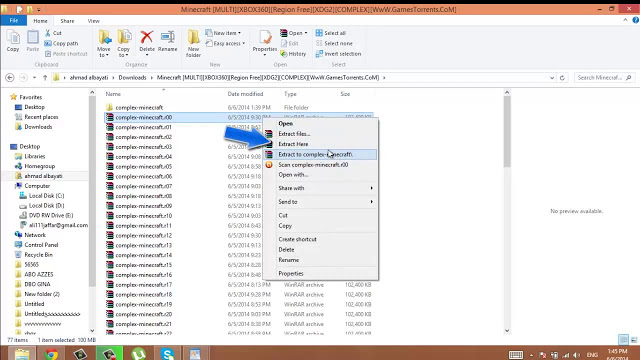Image resolution: width=640 pixels, height=360 pixels.
Task: Expand the Share with submenu
Action: click(x=321, y=188)
